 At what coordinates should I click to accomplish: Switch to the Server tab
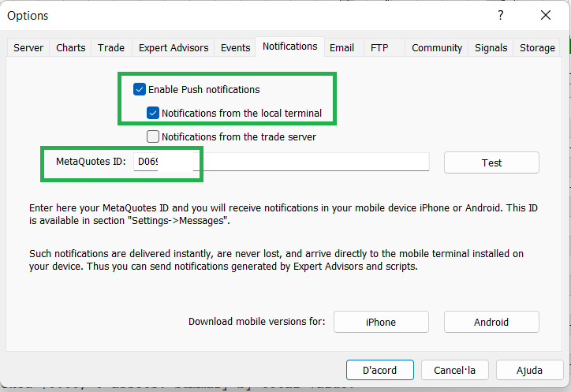[28, 48]
